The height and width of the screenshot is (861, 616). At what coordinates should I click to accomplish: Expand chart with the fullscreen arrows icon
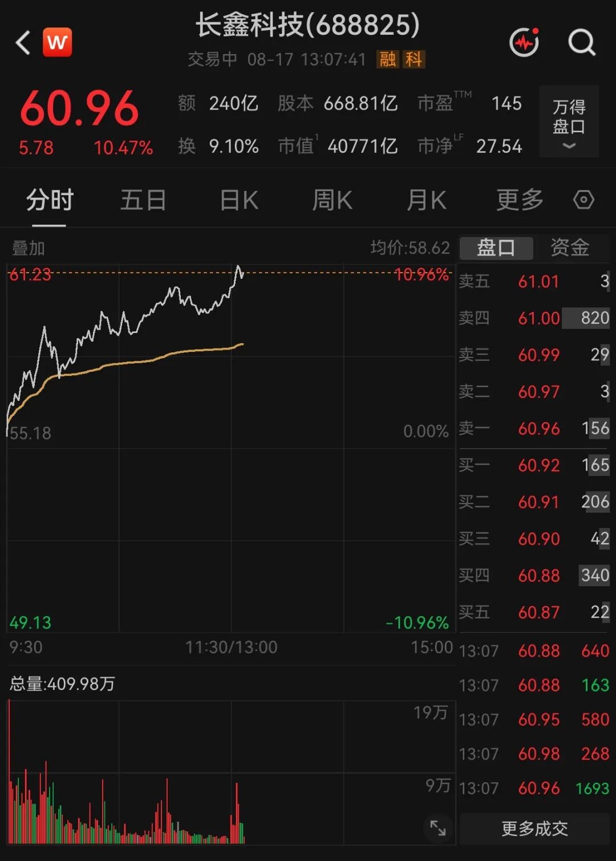438,828
